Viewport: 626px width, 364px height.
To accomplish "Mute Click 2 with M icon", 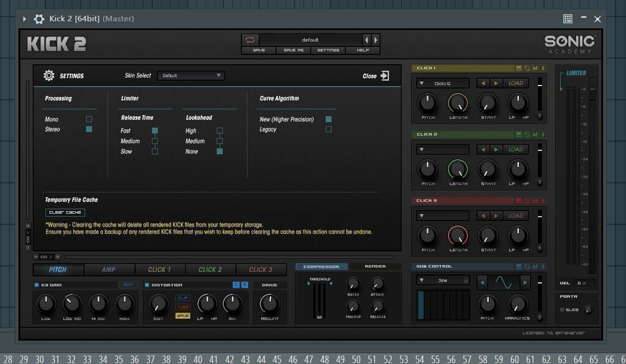I will click(535, 134).
